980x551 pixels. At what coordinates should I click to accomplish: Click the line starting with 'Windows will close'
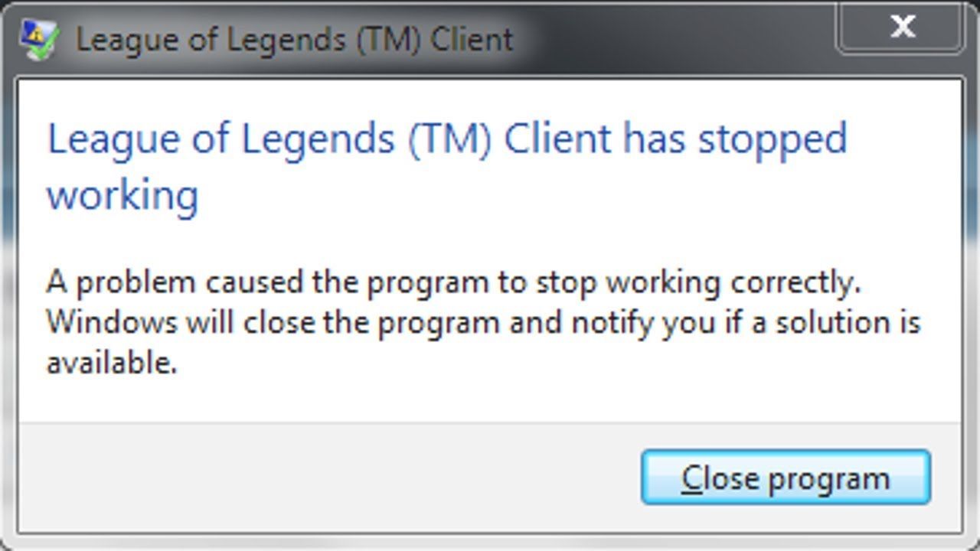483,323
